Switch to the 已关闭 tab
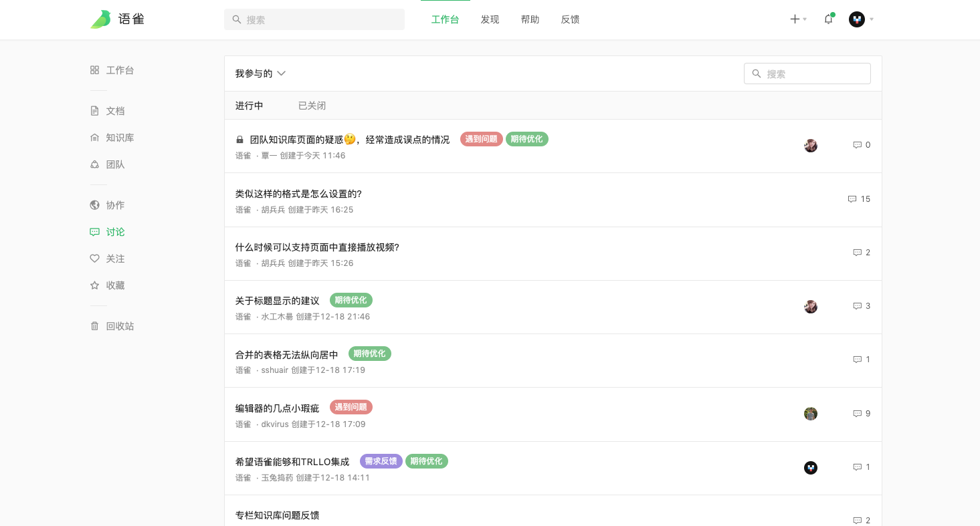The image size is (980, 526). (x=312, y=106)
